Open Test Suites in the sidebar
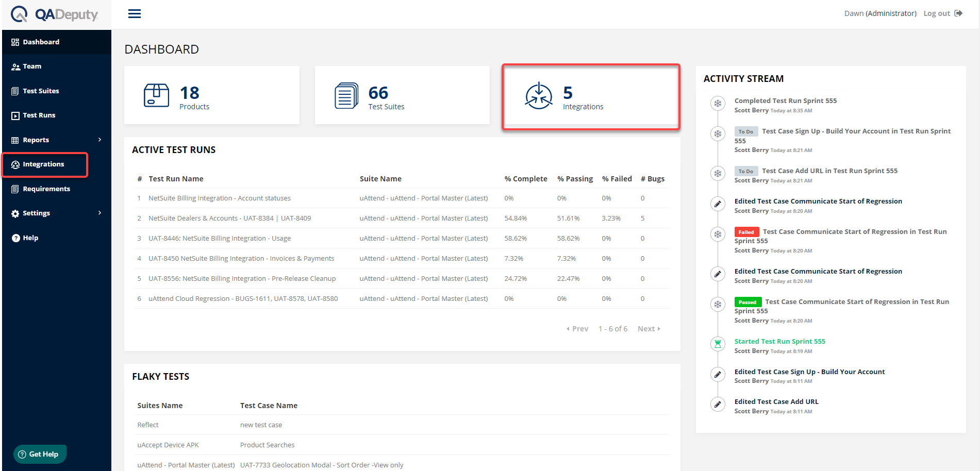 pyautogui.click(x=57, y=91)
